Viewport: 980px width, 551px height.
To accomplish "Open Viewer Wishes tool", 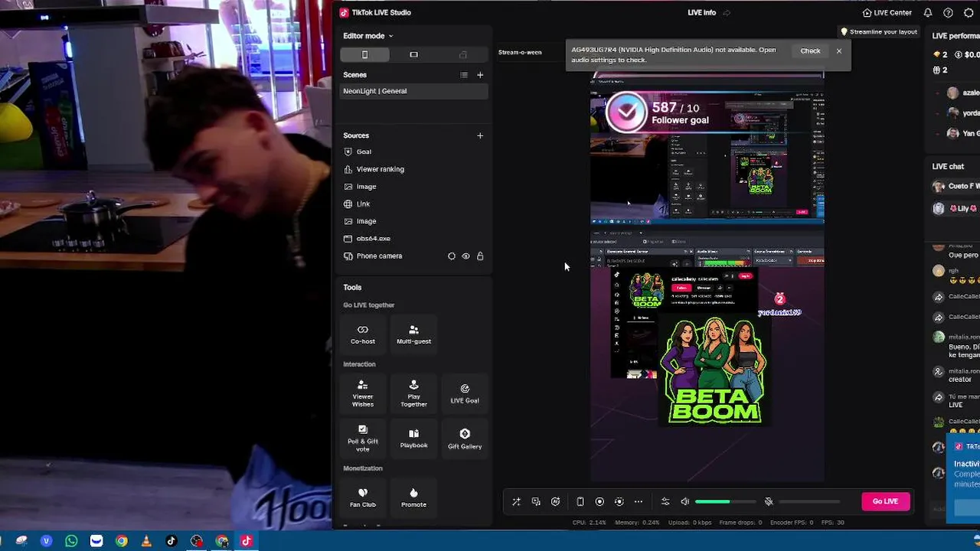I will 363,393.
